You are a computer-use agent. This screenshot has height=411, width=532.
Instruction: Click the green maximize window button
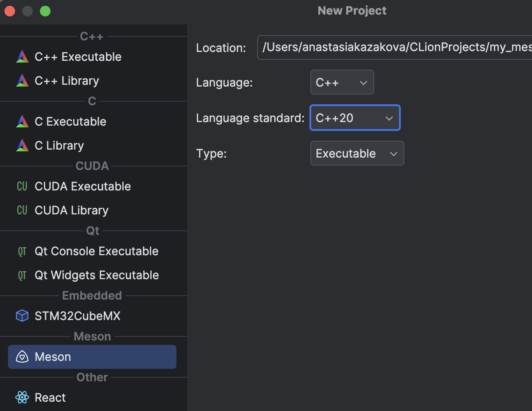pos(45,11)
